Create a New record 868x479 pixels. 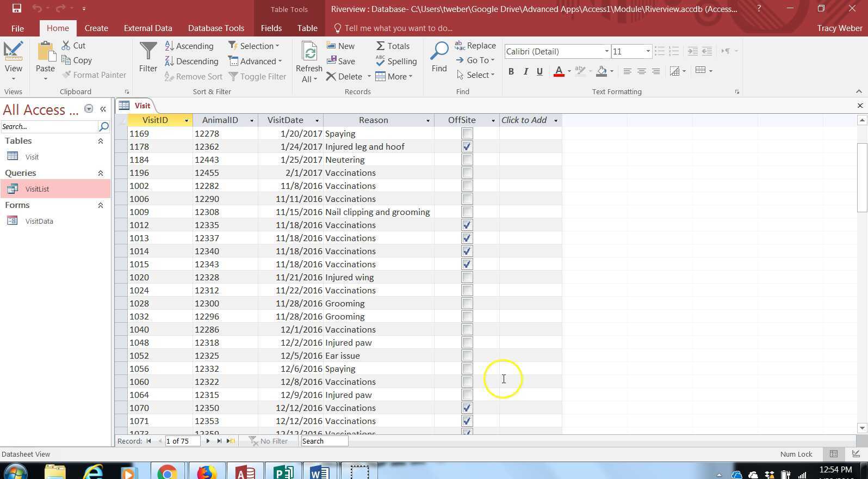(340, 46)
